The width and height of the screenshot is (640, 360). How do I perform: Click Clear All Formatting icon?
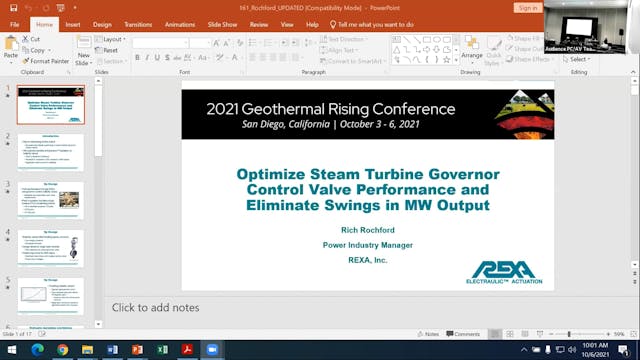pyautogui.click(x=240, y=43)
